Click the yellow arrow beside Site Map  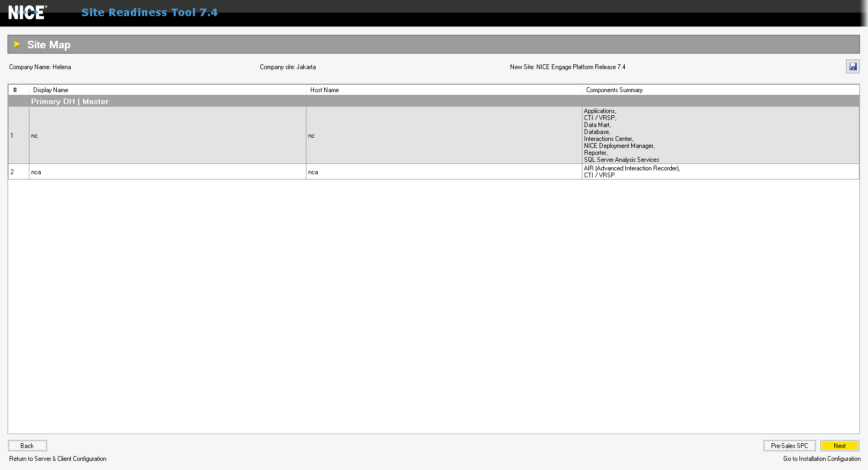(x=17, y=44)
